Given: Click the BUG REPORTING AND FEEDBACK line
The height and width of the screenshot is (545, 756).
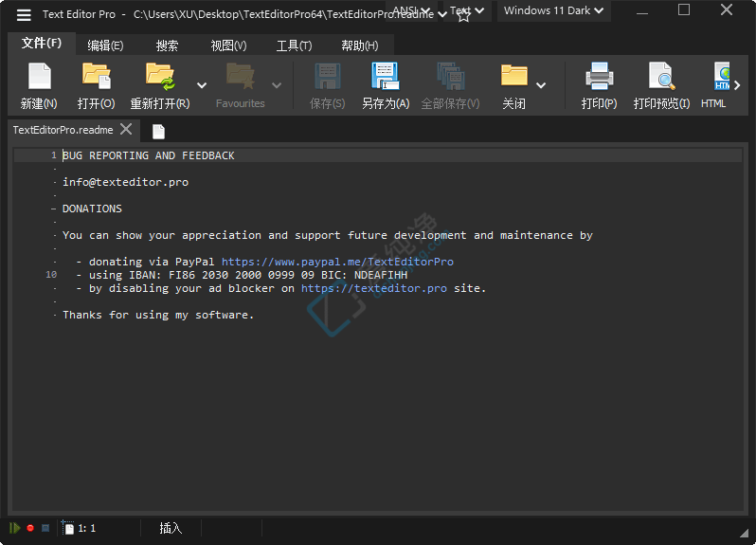Looking at the screenshot, I should 149,155.
